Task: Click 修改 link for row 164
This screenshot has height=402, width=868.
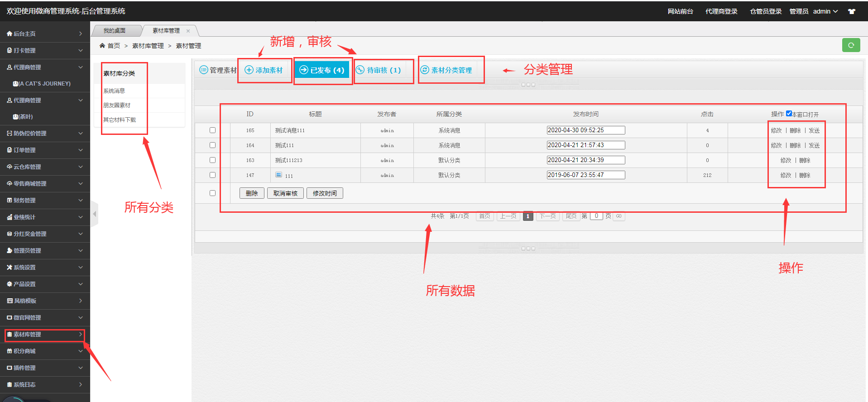Action: point(776,145)
